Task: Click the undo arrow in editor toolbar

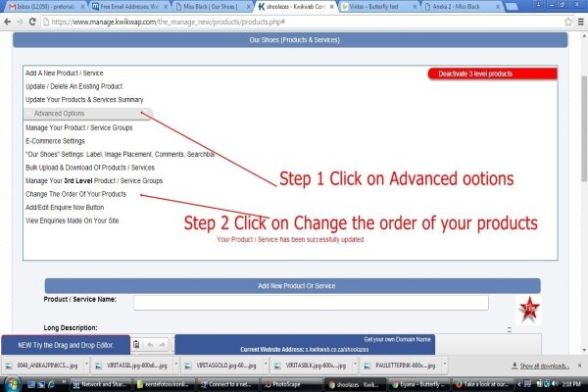Action: 150,344
